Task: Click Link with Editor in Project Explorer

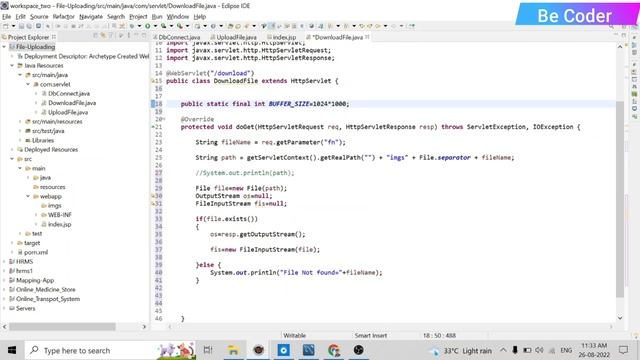Action: pyautogui.click(x=103, y=36)
